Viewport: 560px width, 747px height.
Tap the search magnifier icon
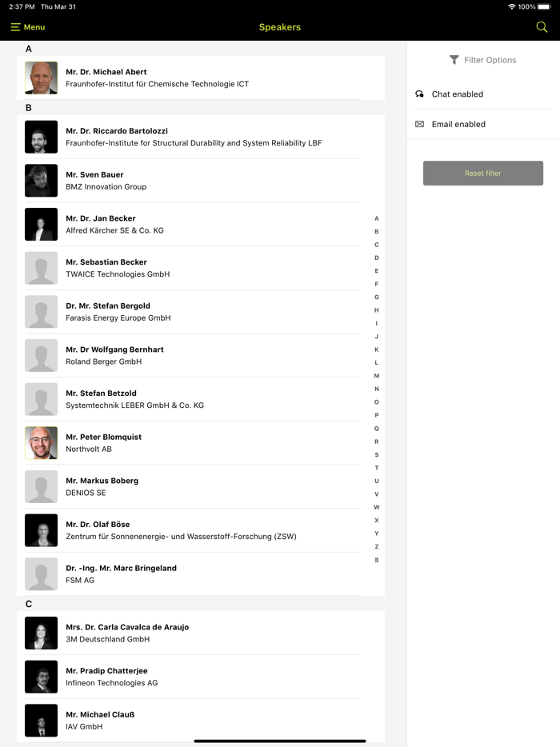542,27
